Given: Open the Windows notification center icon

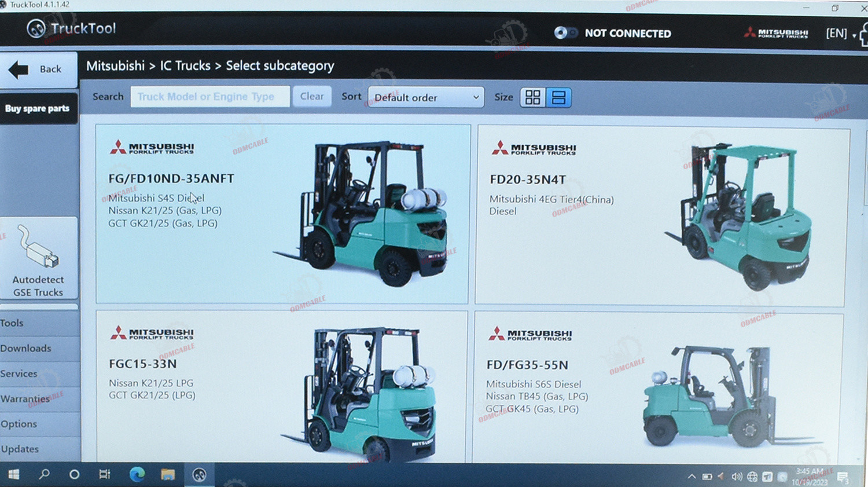Looking at the screenshot, I should [843, 478].
